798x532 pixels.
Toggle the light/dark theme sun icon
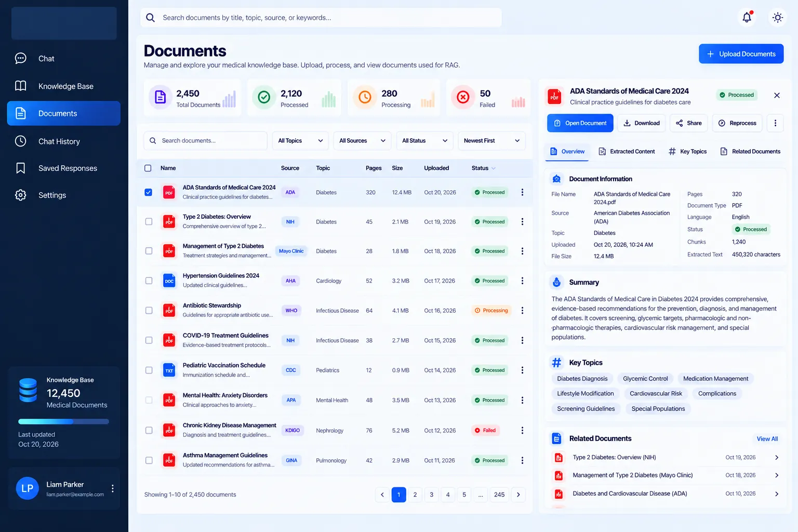[x=777, y=18]
